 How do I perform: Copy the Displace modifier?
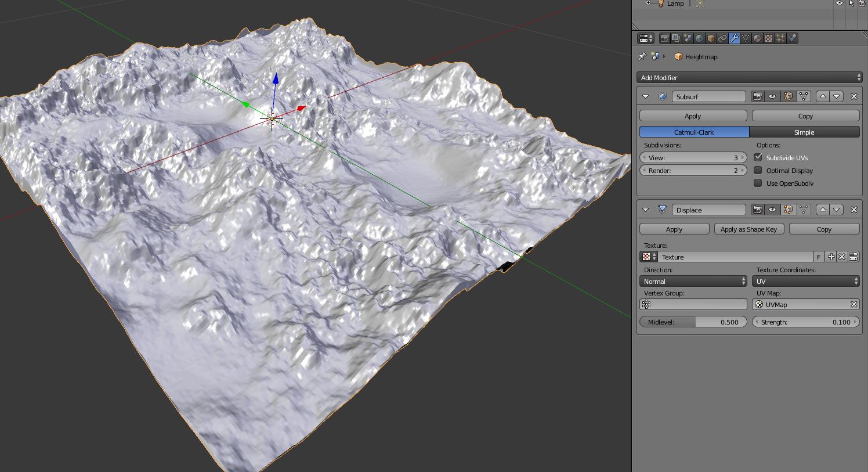tap(824, 229)
